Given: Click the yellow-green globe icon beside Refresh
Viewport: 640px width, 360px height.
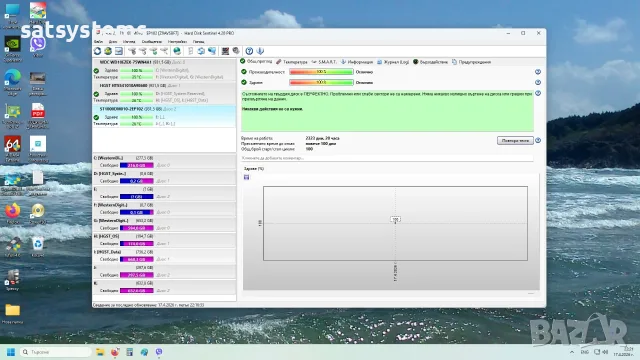Looking at the screenshot, I should pyautogui.click(x=108, y=51).
